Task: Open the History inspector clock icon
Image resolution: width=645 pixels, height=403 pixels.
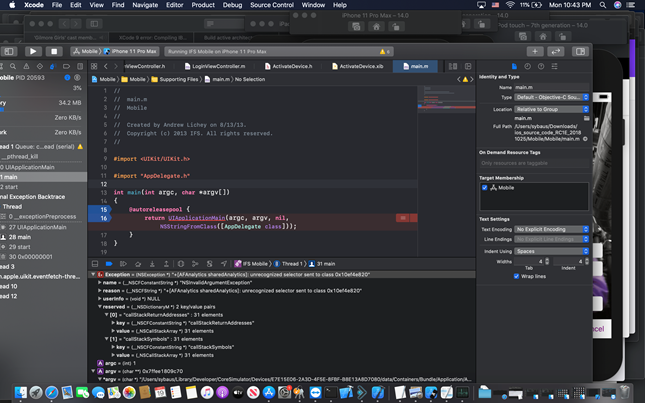Action: click(x=527, y=66)
